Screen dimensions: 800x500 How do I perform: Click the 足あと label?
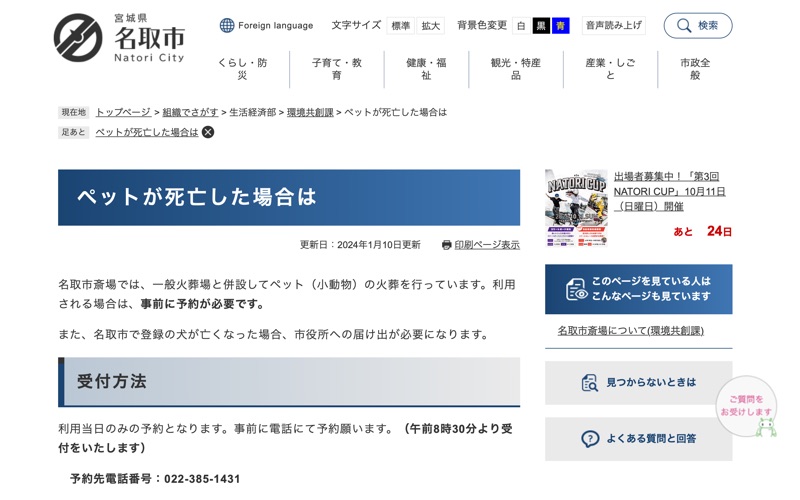tap(73, 132)
